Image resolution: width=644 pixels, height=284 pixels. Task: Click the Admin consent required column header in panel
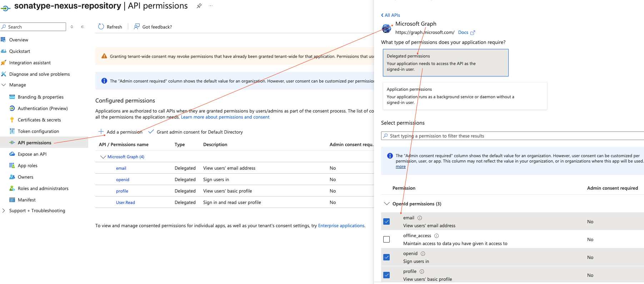[612, 188]
